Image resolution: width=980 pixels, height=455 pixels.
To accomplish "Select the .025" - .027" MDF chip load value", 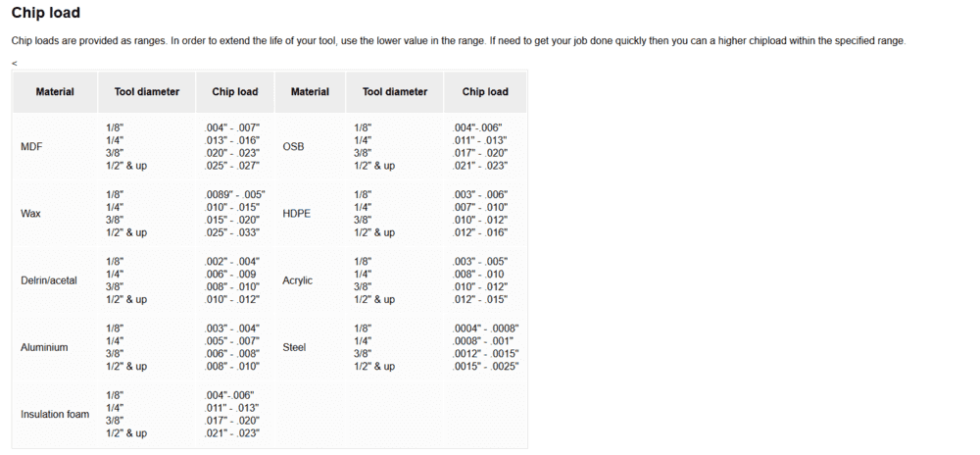I will pyautogui.click(x=232, y=167).
